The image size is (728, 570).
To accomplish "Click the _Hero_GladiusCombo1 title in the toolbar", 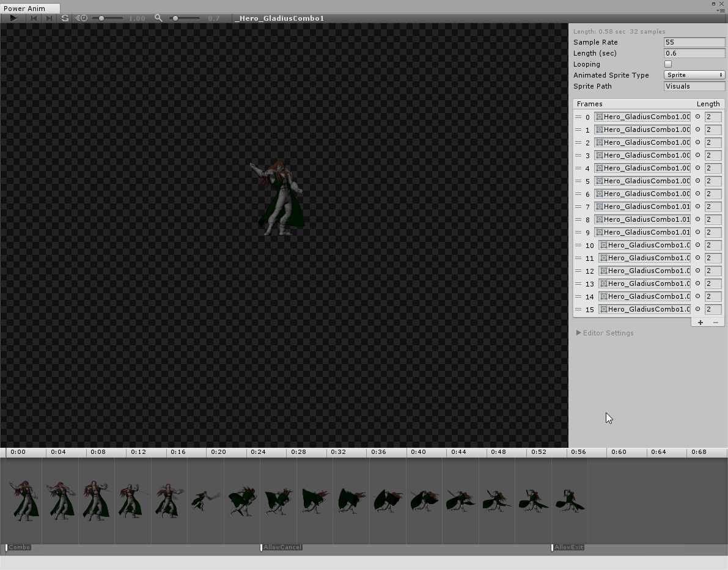I will (x=279, y=18).
